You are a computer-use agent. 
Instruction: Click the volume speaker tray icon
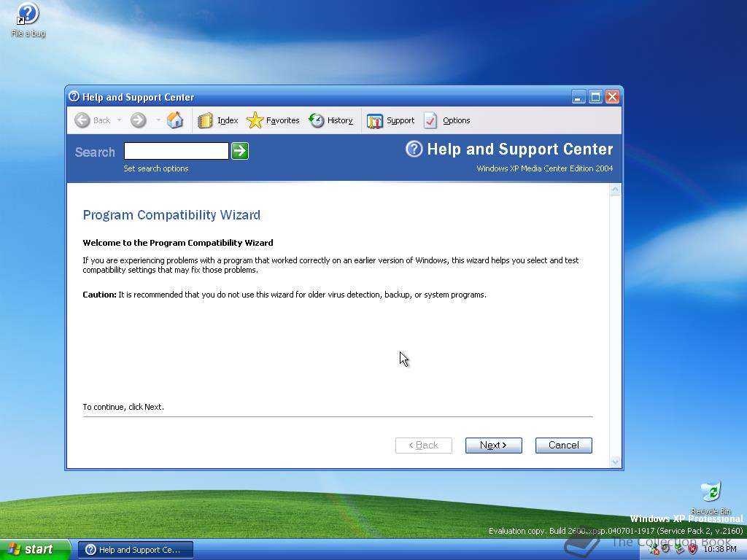pos(665,548)
